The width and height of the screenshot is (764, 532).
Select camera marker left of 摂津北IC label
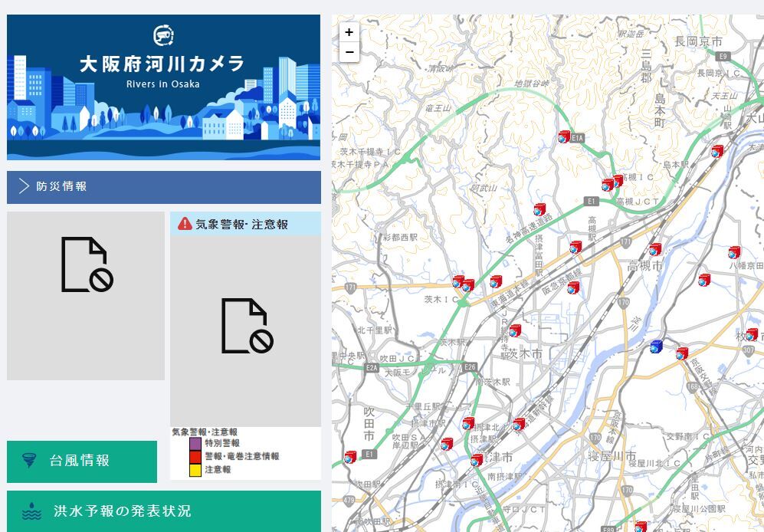point(468,423)
